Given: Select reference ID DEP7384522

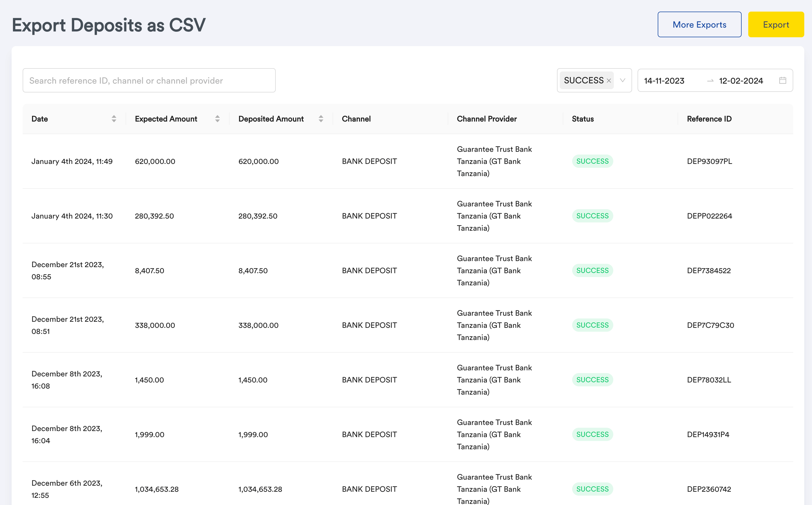Looking at the screenshot, I should tap(709, 270).
